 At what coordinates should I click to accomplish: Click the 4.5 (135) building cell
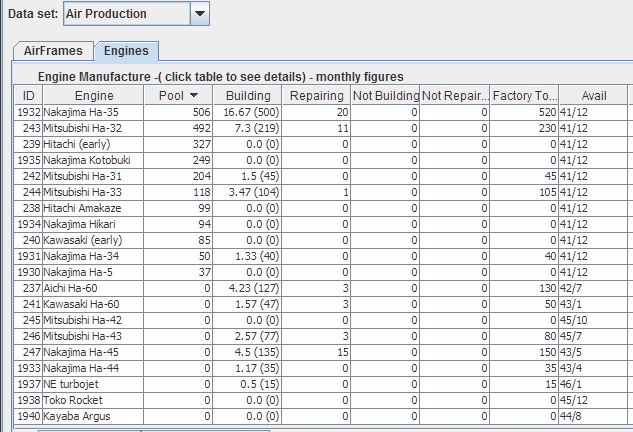247,352
